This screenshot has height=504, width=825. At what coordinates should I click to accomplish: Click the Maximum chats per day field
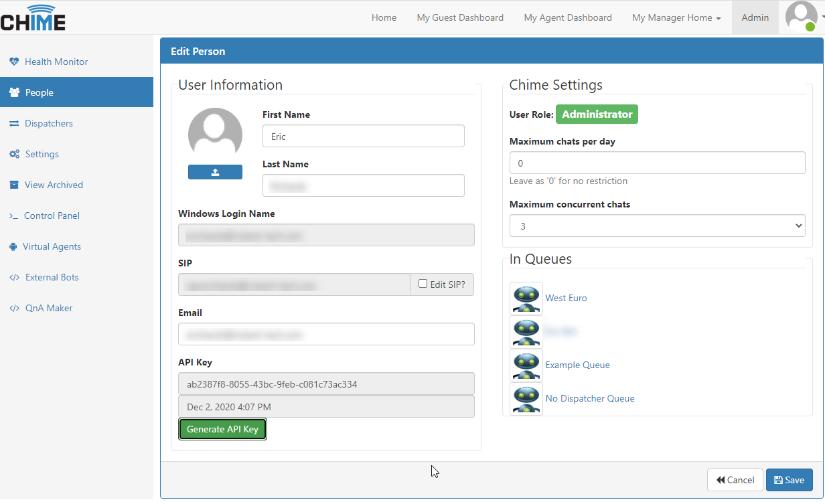coord(657,163)
